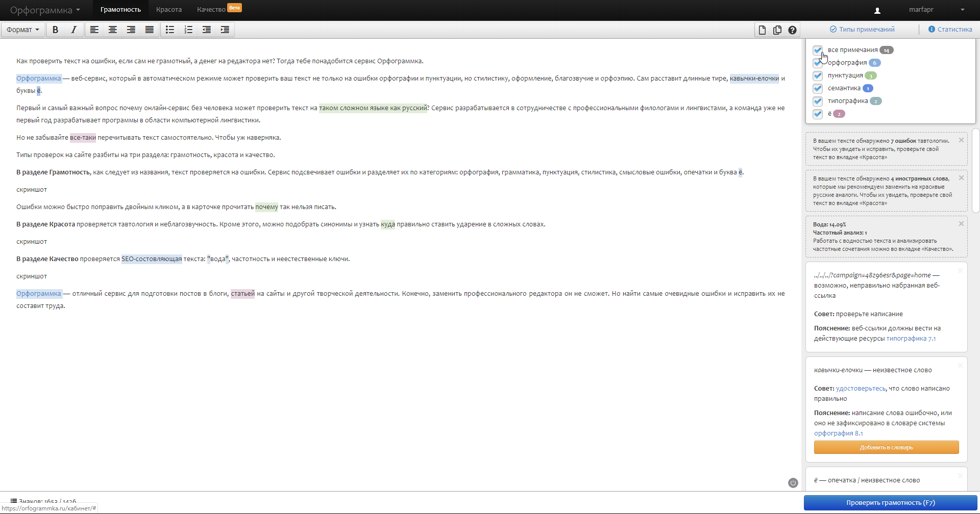Image resolution: width=980 pixels, height=514 pixels.
Task: Toggle семантика checkbox
Action: [x=818, y=88]
